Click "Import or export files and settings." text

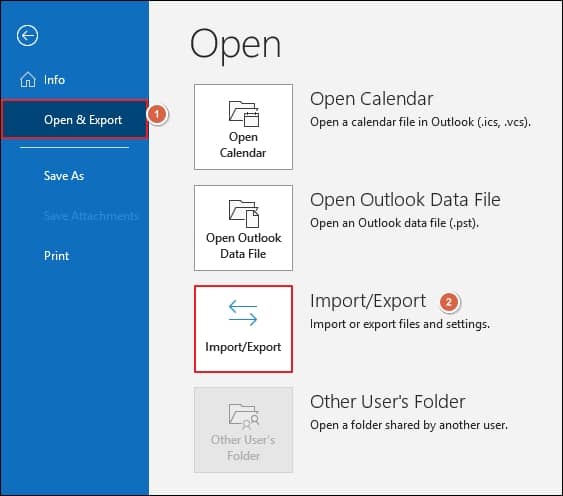[400, 324]
